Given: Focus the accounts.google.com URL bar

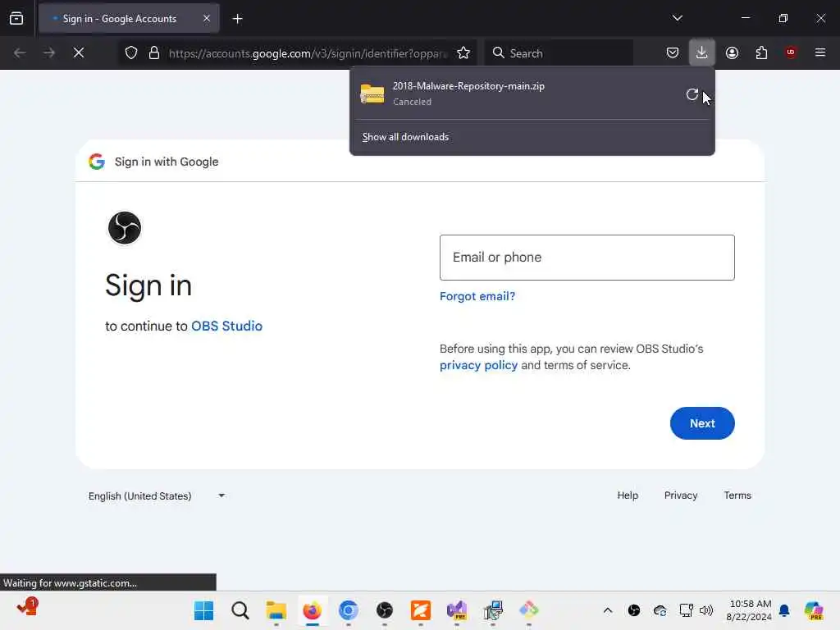Looking at the screenshot, I should tap(308, 53).
